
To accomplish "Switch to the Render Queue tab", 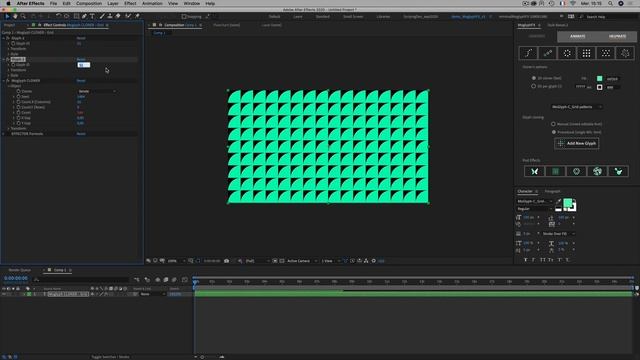I will point(20,270).
